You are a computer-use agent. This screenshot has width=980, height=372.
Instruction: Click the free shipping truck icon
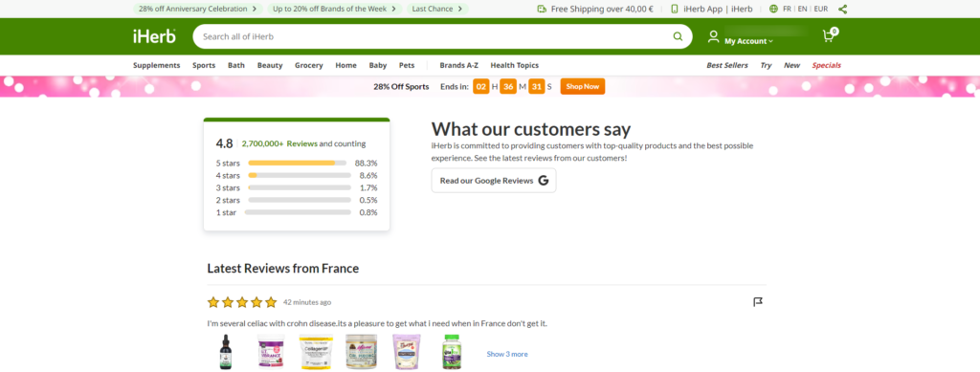click(542, 9)
